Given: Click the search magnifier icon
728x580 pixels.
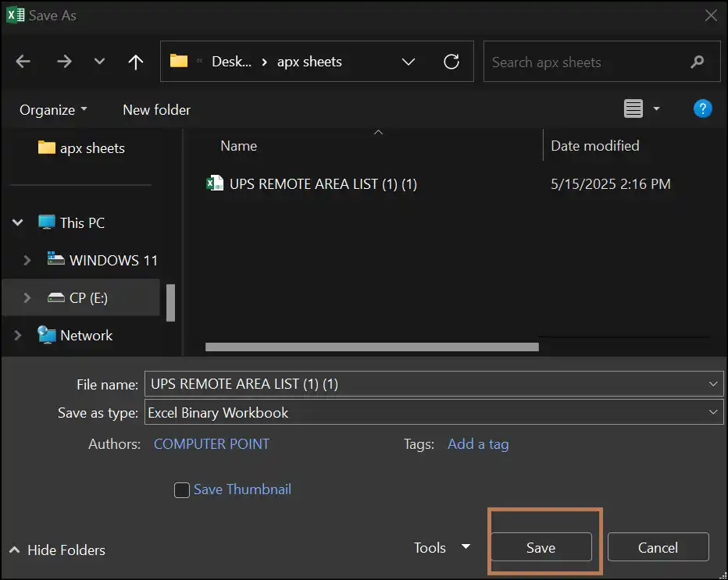Looking at the screenshot, I should 697,61.
